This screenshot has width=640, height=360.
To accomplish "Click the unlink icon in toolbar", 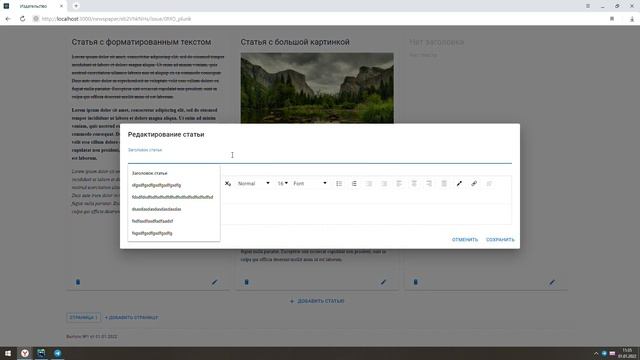I will [x=489, y=184].
